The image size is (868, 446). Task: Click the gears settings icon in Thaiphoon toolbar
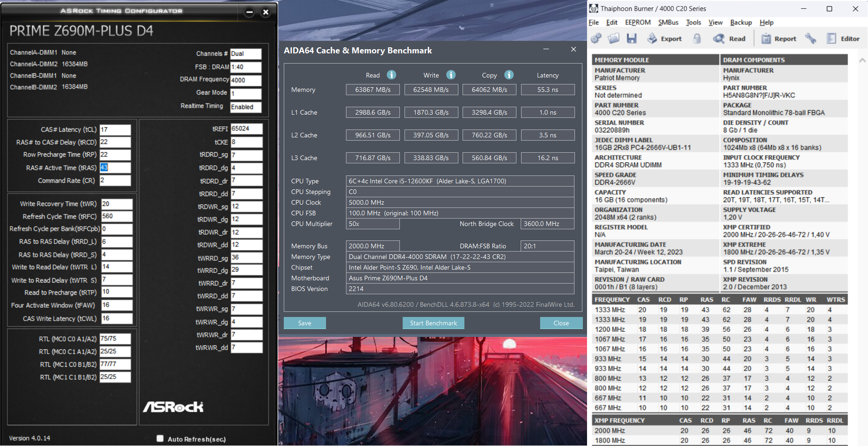coord(596,39)
